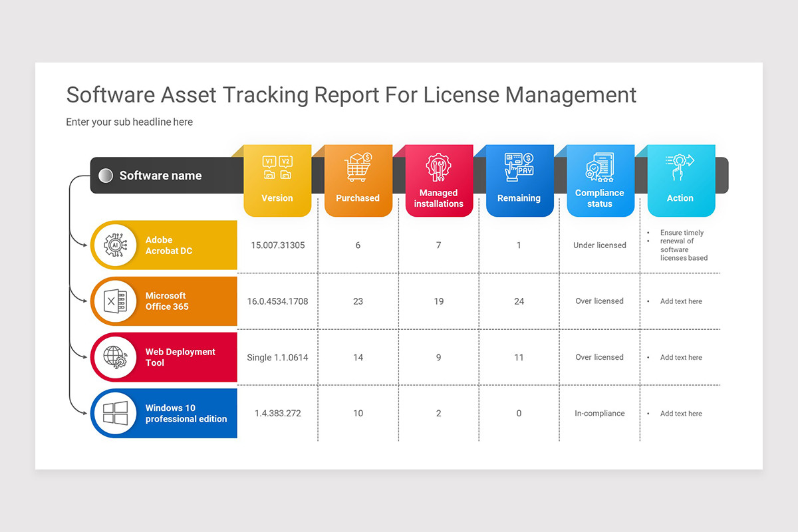Image resolution: width=798 pixels, height=532 pixels.
Task: Click the Web Deployment Tool globe icon
Action: coord(116,357)
